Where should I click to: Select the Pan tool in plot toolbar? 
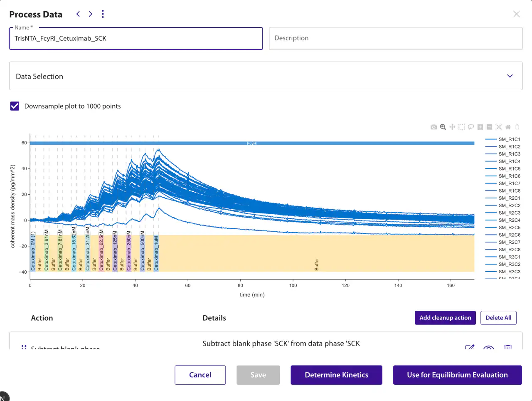click(452, 127)
